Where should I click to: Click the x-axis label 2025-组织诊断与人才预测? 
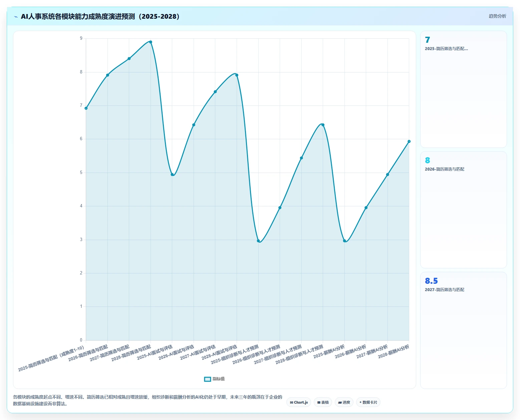[235, 354]
